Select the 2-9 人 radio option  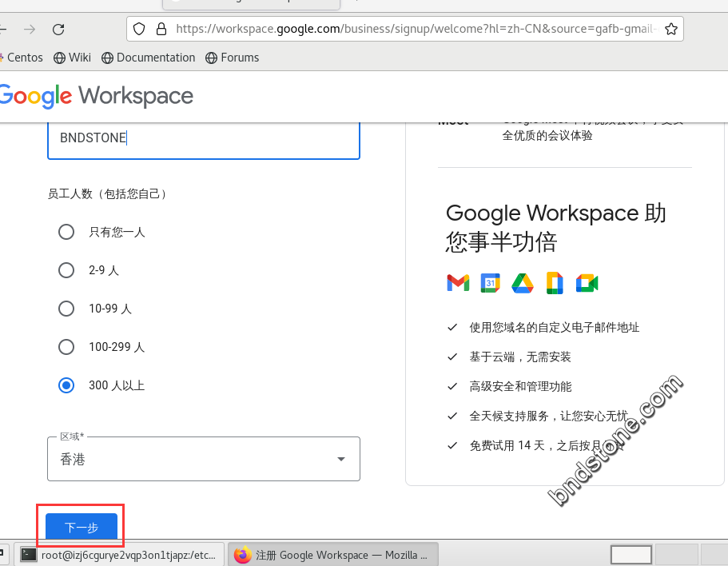point(66,270)
